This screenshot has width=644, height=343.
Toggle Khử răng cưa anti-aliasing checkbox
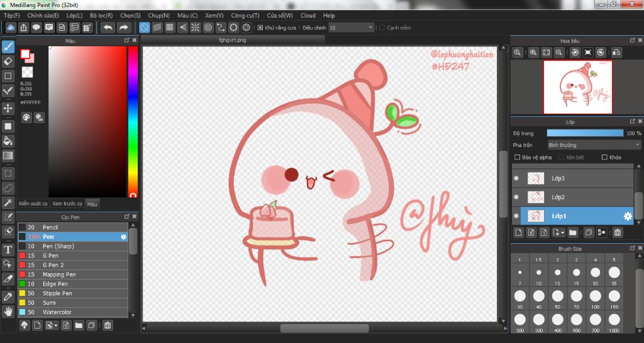(x=260, y=28)
